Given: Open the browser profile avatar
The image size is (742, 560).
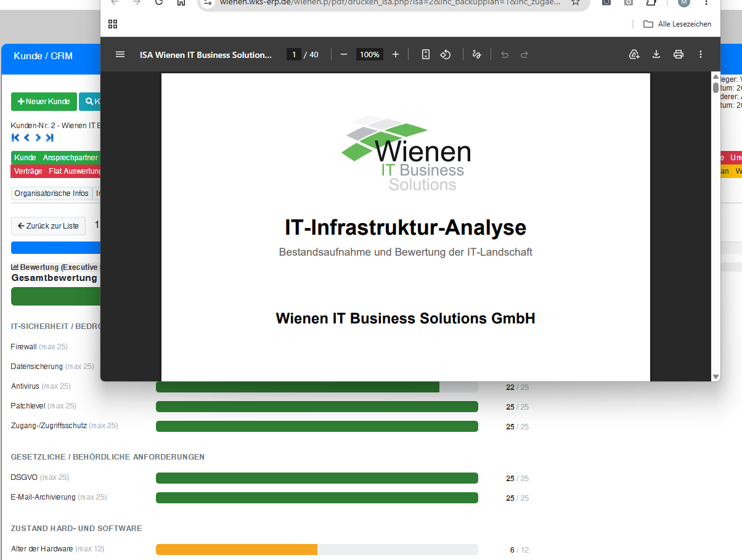Looking at the screenshot, I should pos(684,2).
